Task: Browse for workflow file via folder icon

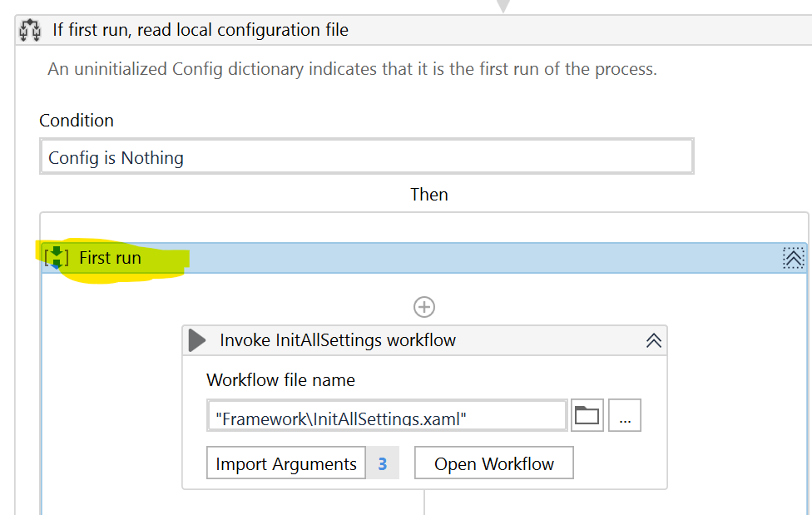Action: coord(587,415)
